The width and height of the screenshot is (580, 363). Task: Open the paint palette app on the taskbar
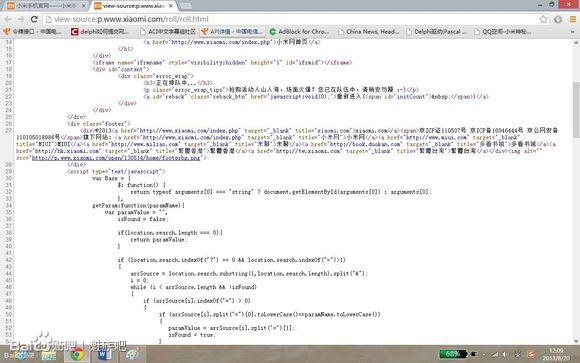pyautogui.click(x=131, y=354)
